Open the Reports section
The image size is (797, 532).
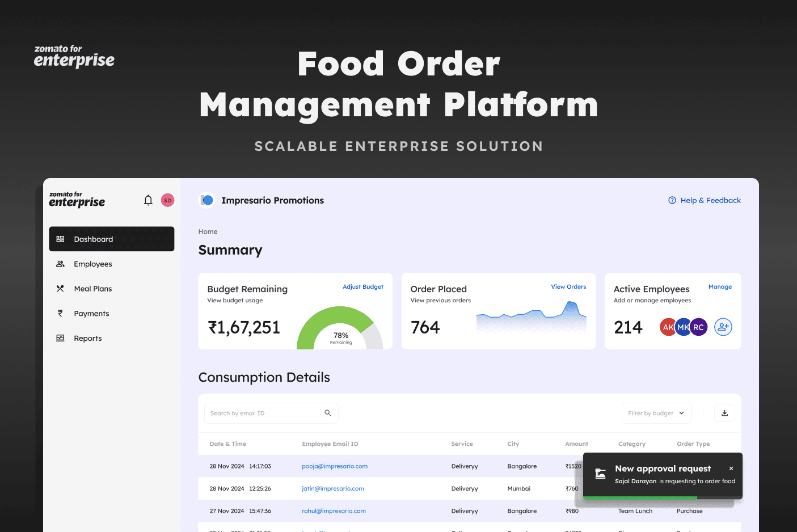coord(112,338)
